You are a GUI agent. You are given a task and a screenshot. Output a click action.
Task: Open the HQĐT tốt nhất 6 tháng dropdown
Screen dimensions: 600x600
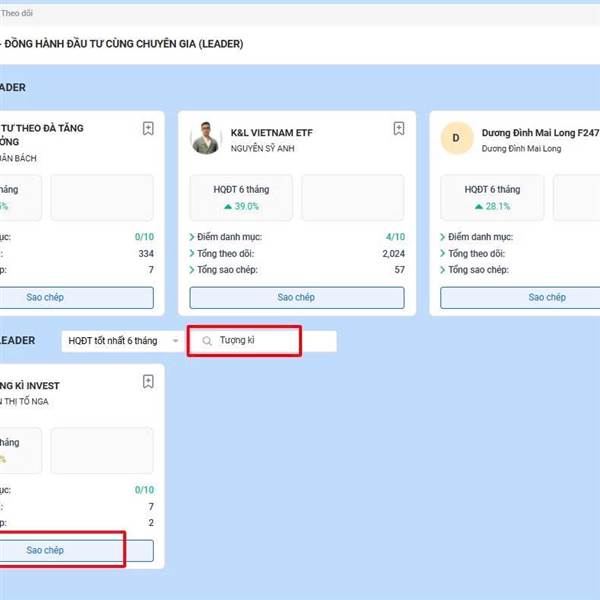(123, 341)
